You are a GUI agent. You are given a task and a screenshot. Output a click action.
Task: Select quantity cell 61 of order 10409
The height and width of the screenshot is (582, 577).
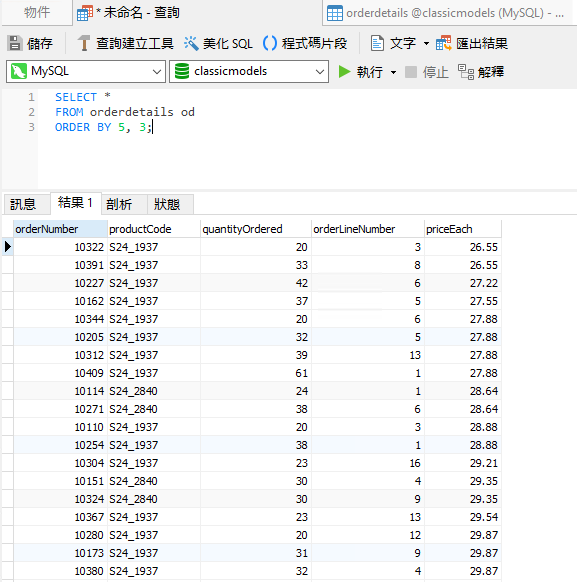tap(256, 373)
